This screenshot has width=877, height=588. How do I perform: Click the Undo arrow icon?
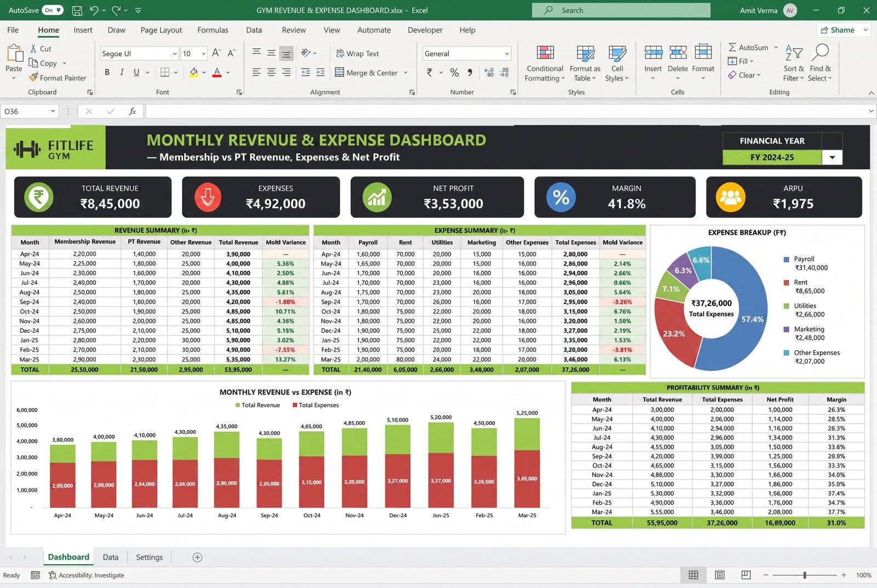click(94, 10)
